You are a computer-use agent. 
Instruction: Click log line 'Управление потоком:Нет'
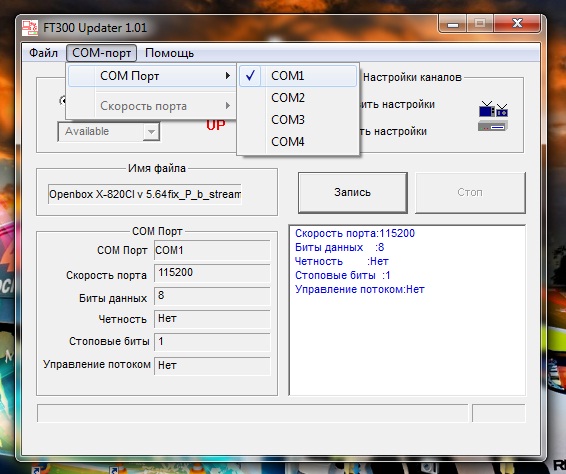tap(360, 290)
